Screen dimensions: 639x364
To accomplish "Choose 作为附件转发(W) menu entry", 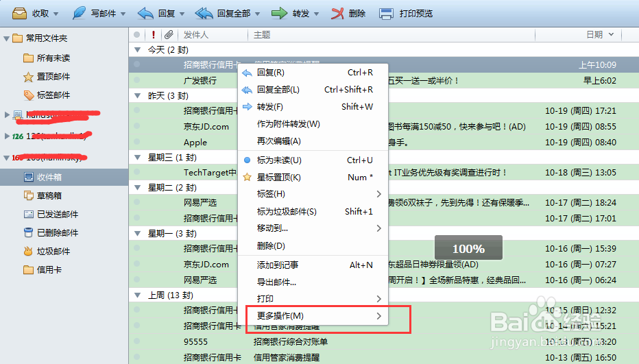I will pos(313,124).
